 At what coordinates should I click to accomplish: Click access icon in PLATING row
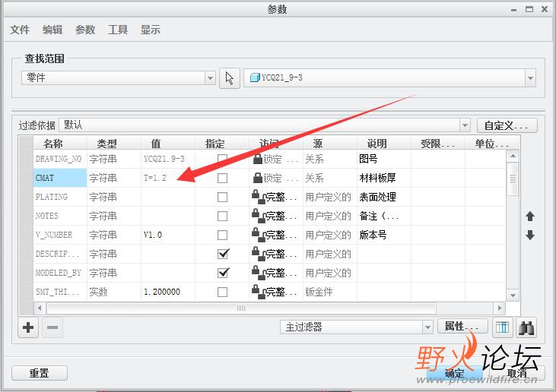click(259, 197)
